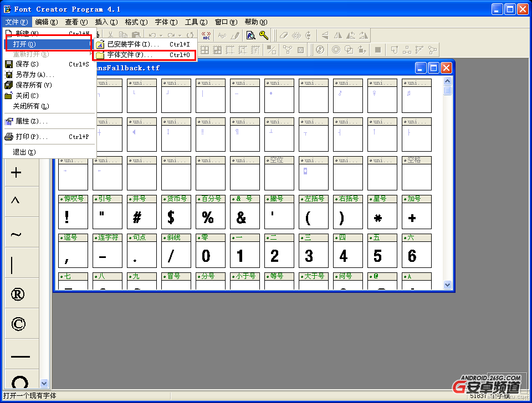532x403 pixels.
Task: Select the 惊叹号 exclamation mark glyph cell
Action: tap(73, 212)
